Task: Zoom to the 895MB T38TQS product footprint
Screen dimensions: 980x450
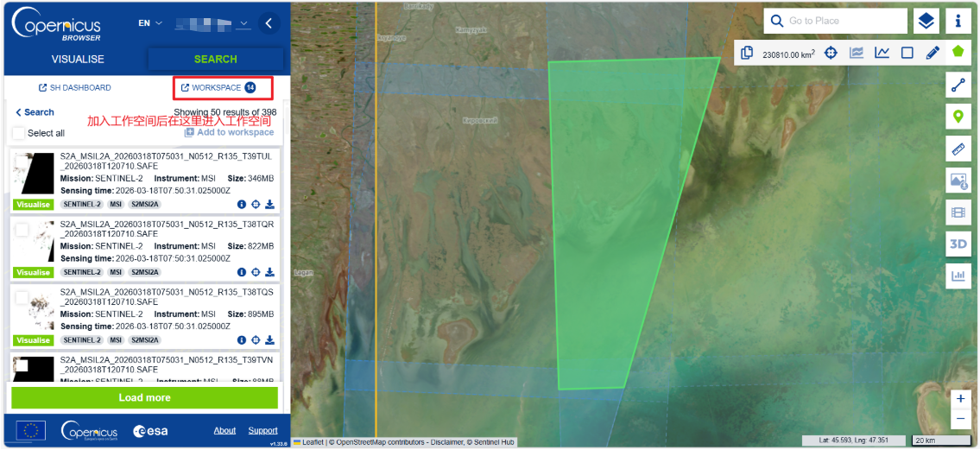Action: 256,340
